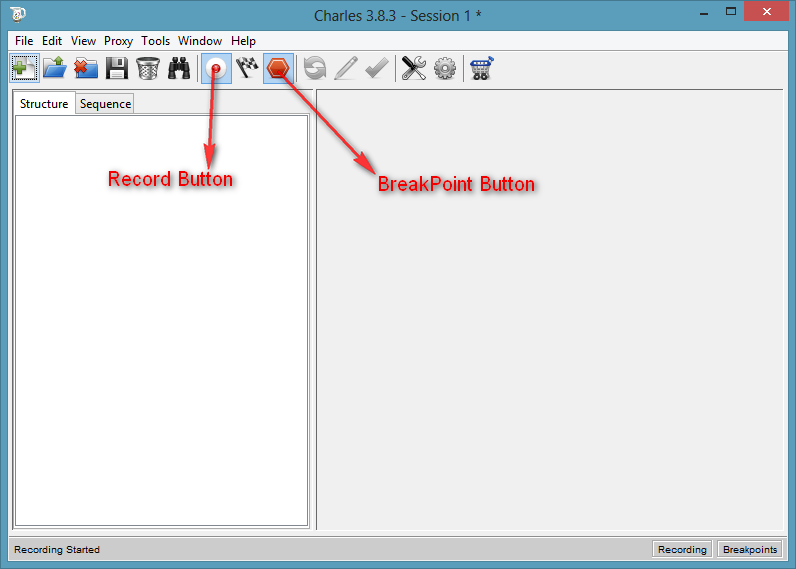Viewport: 796px width, 569px height.
Task: Click the Recording Started status text
Action: (x=57, y=549)
